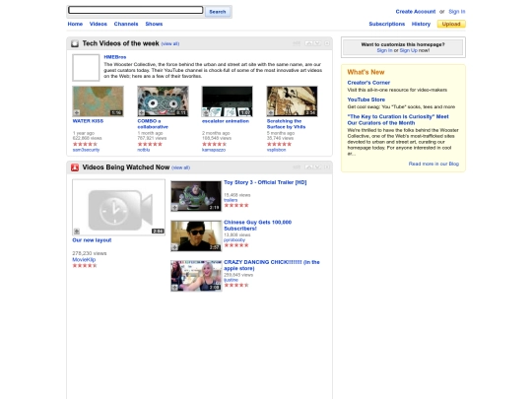Click the red Videos Being Watched Now section icon
The height and width of the screenshot is (399, 532).
tap(75, 167)
